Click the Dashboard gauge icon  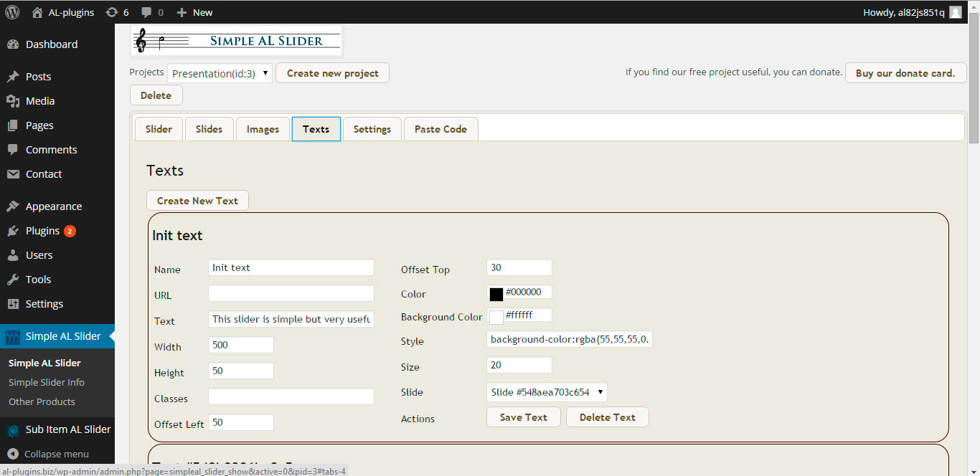click(13, 44)
